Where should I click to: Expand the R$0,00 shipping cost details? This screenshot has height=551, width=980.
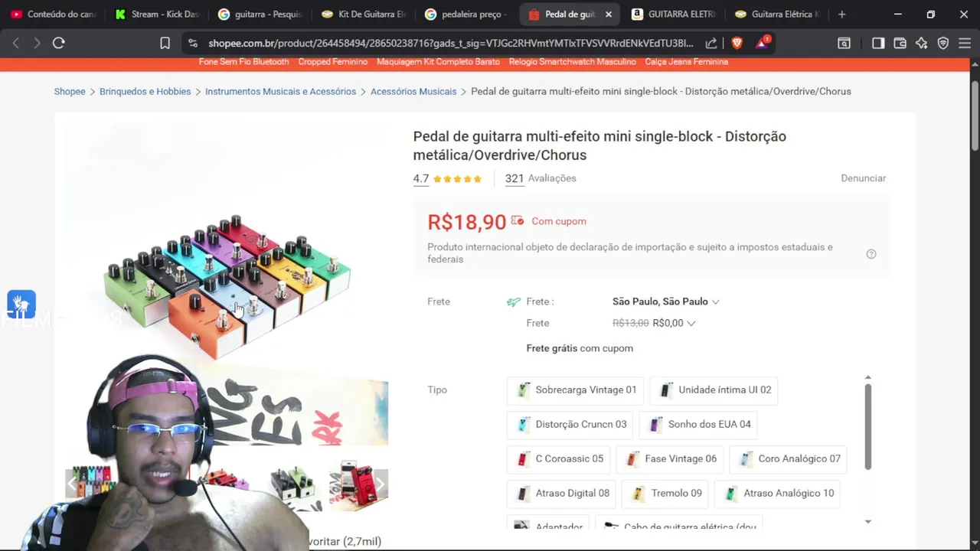[674, 323]
